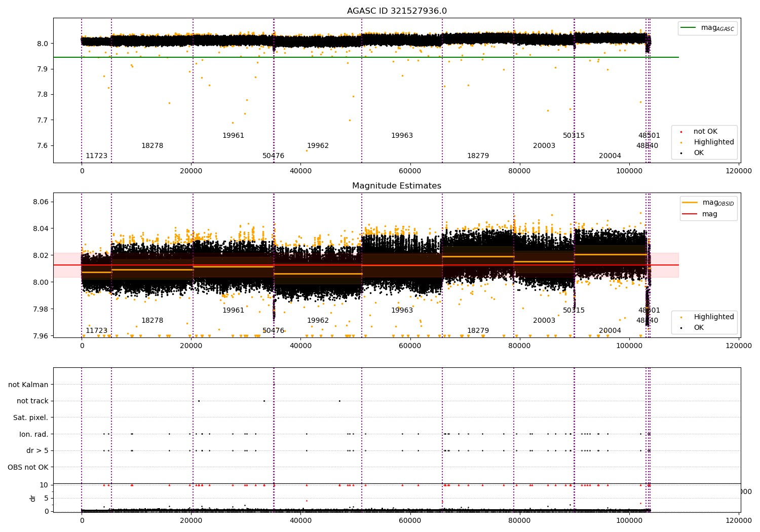Click the 'not track' axis label

(32, 401)
